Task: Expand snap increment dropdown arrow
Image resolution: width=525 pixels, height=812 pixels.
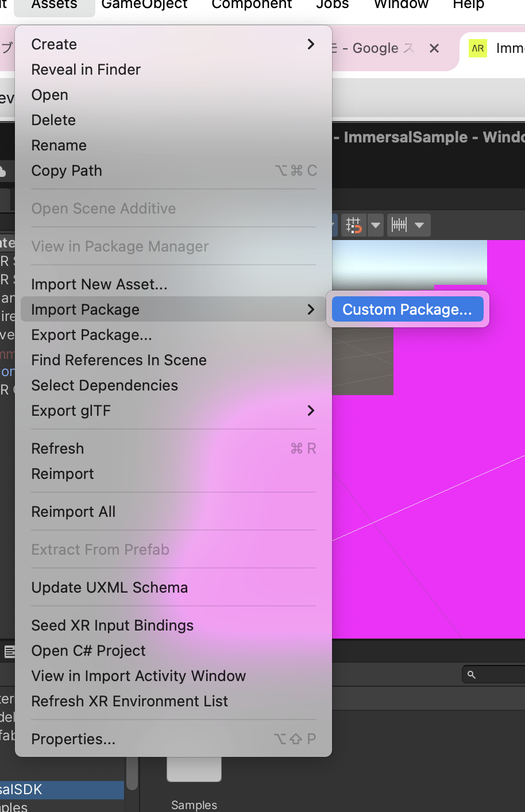Action: [419, 225]
